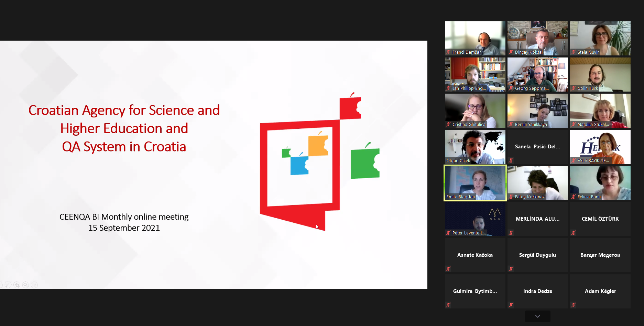
Task: Select Emita Blagdan's highlighted video tile
Action: (475, 182)
